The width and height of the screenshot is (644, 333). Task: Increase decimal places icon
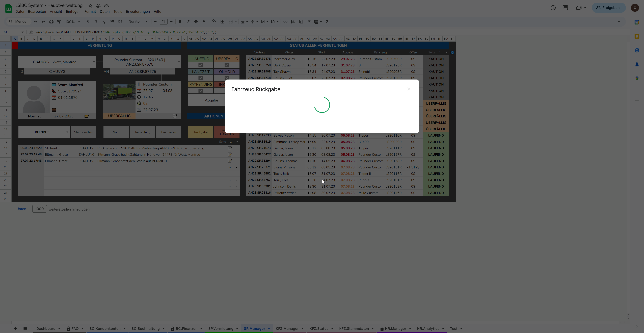(112, 21)
